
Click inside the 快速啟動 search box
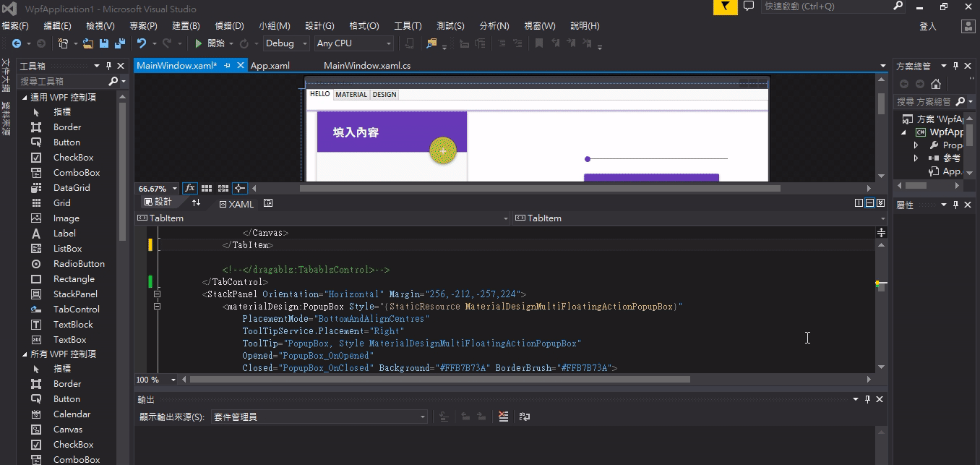click(824, 7)
